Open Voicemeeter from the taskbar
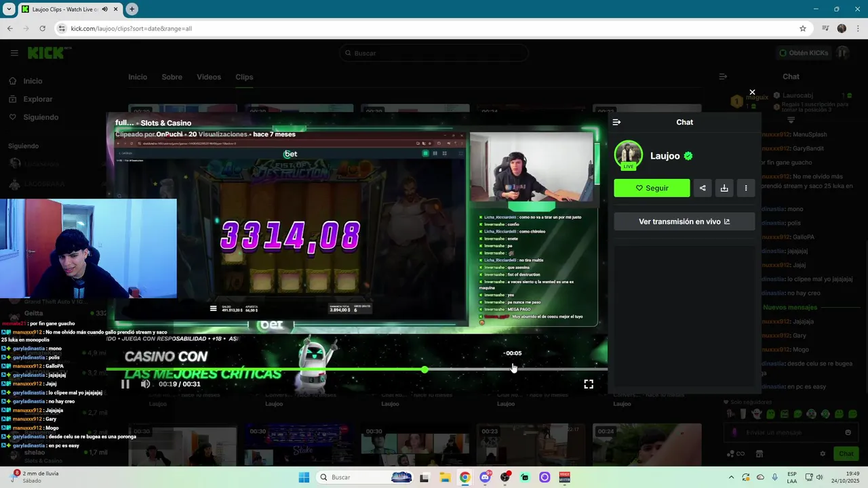This screenshot has width=868, height=488. pyautogui.click(x=564, y=477)
